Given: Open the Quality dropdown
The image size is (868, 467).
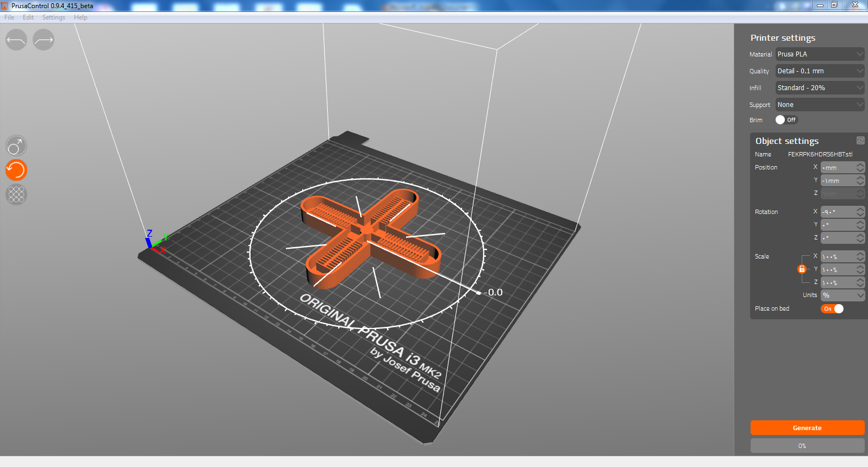Looking at the screenshot, I should (820, 71).
